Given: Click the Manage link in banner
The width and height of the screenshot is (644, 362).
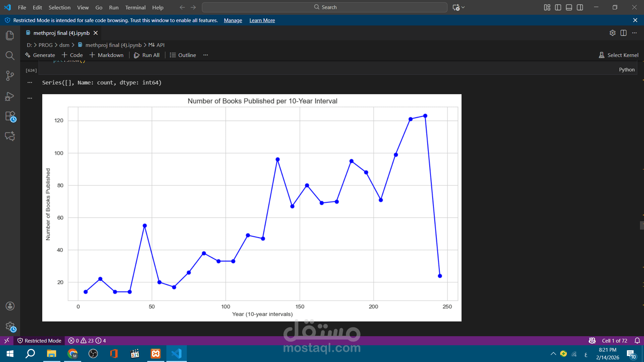Looking at the screenshot, I should [x=233, y=20].
